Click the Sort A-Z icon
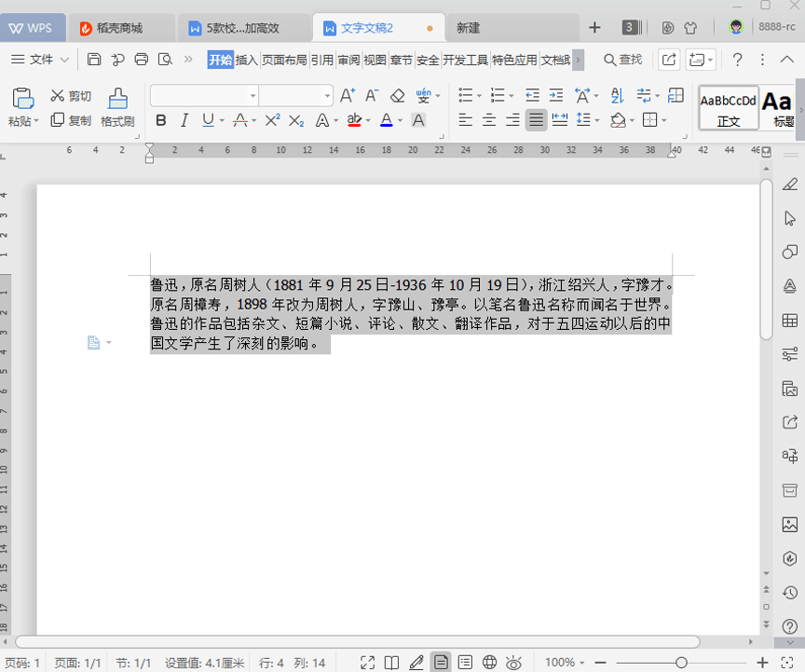805x672 pixels. (x=617, y=96)
